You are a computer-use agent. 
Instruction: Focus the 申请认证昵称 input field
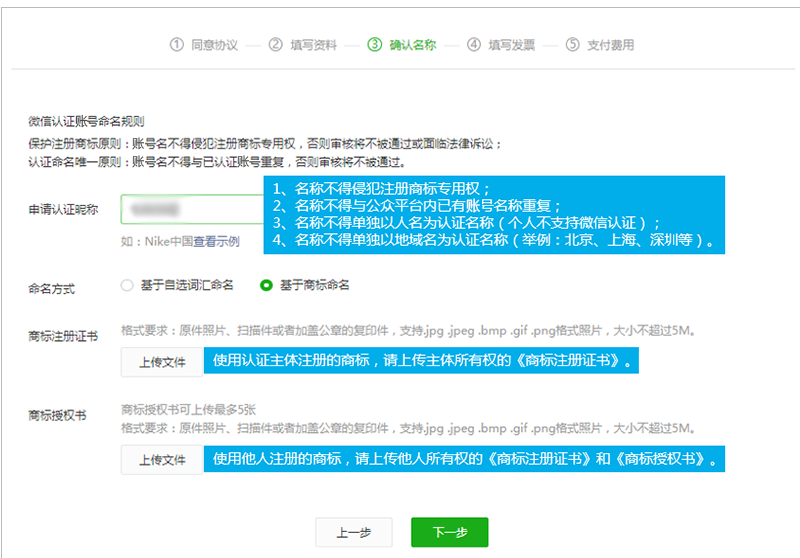point(192,209)
